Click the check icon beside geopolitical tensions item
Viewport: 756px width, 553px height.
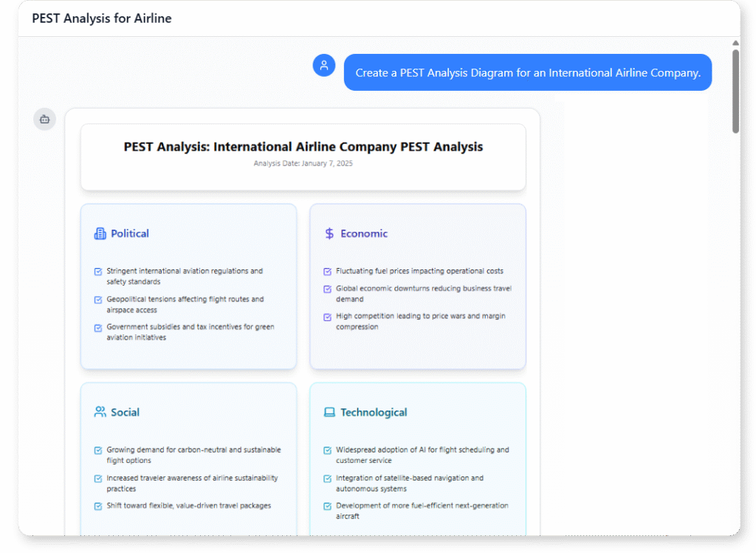97,299
